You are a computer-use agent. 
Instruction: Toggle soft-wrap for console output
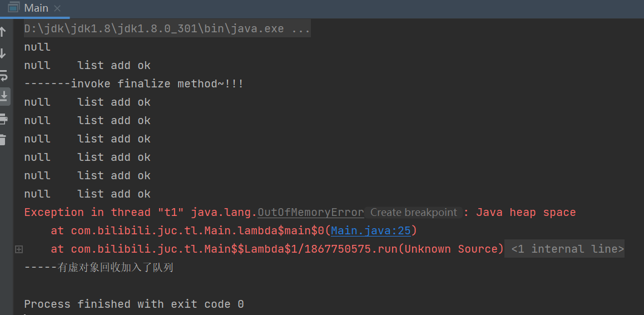(3, 75)
